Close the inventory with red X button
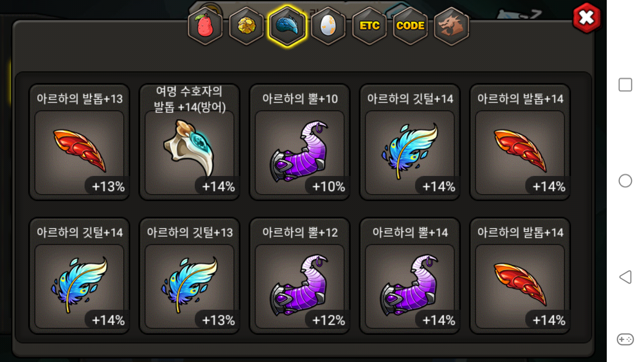The width and height of the screenshot is (644, 362). [587, 18]
